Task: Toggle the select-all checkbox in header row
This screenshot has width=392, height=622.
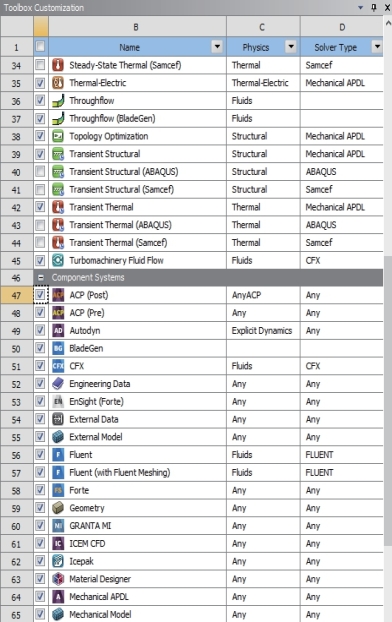Action: pos(40,47)
